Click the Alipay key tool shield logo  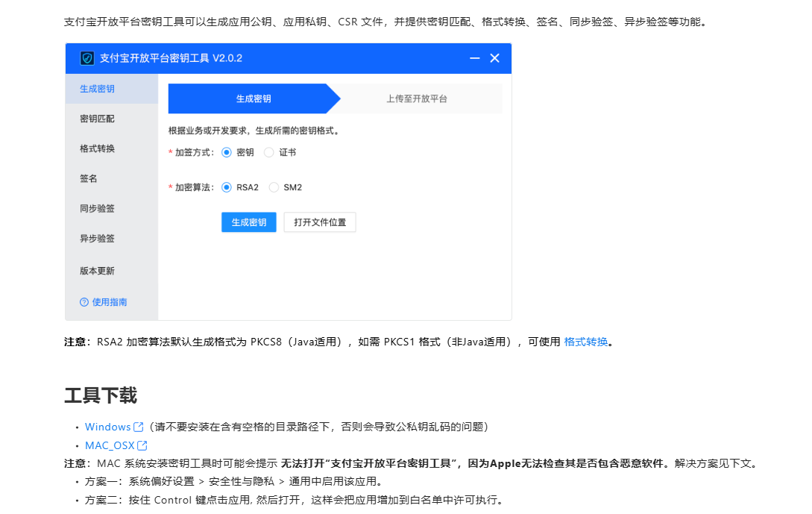(x=87, y=58)
